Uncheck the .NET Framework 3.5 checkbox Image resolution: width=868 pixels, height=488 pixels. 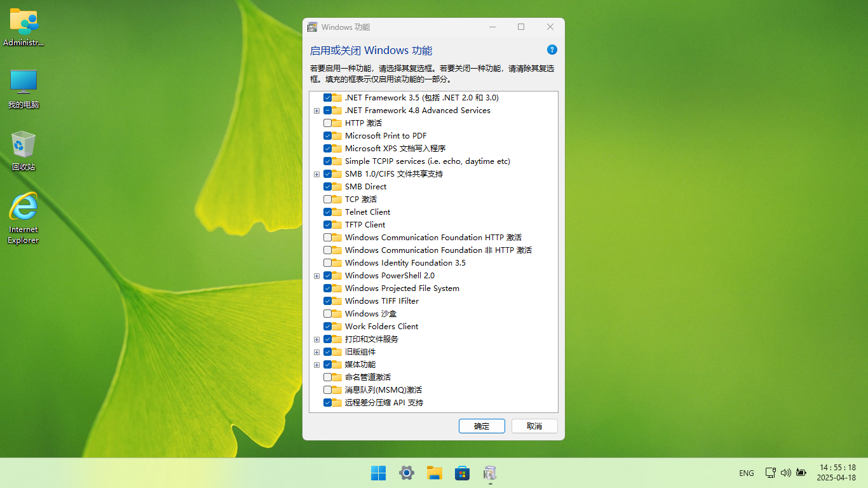coord(327,97)
